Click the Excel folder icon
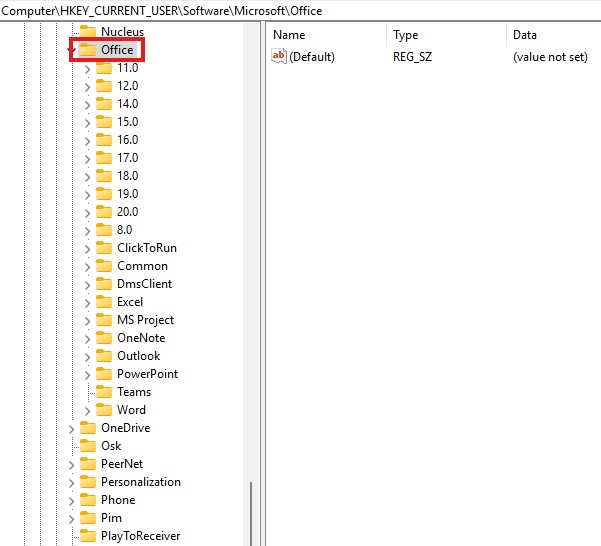 [x=103, y=302]
